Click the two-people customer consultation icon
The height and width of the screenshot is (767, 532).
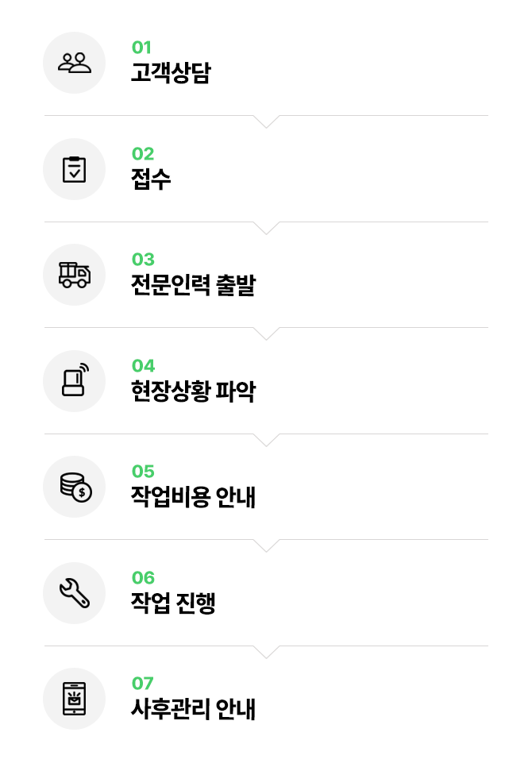(75, 63)
